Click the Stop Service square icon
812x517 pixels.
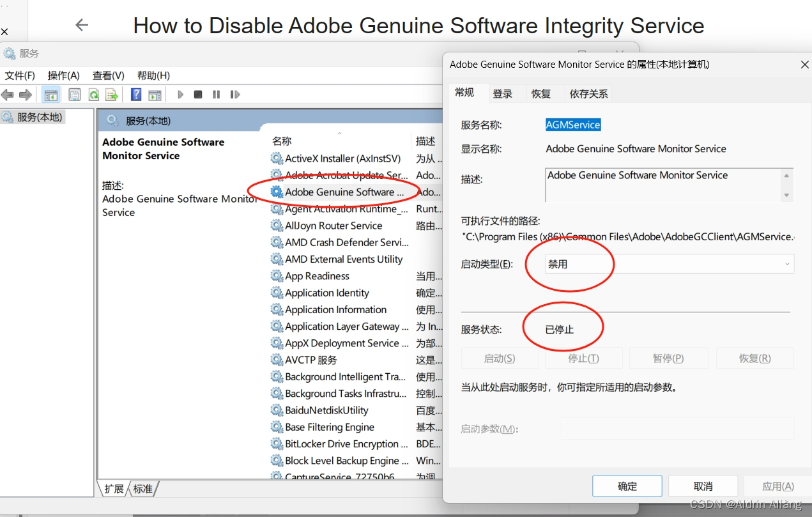pyautogui.click(x=198, y=95)
